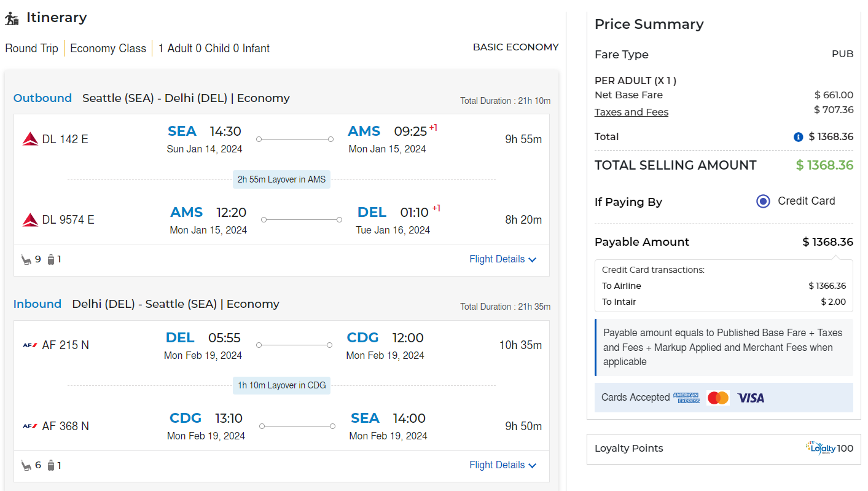The height and width of the screenshot is (491, 868).
Task: Click the Visa accepted card logo
Action: pos(751,398)
